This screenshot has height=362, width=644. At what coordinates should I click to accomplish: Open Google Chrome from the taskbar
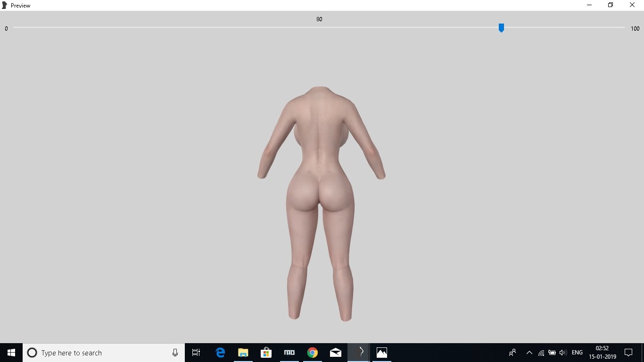[x=313, y=353]
